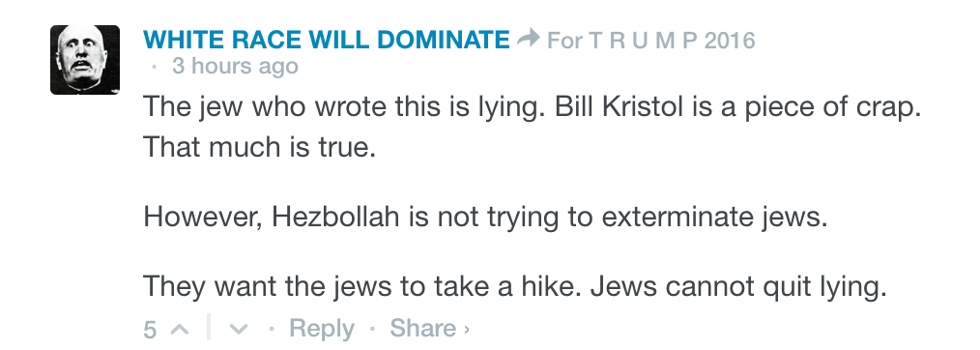
Task: Expand share options via the small chevron
Action: tap(466, 329)
